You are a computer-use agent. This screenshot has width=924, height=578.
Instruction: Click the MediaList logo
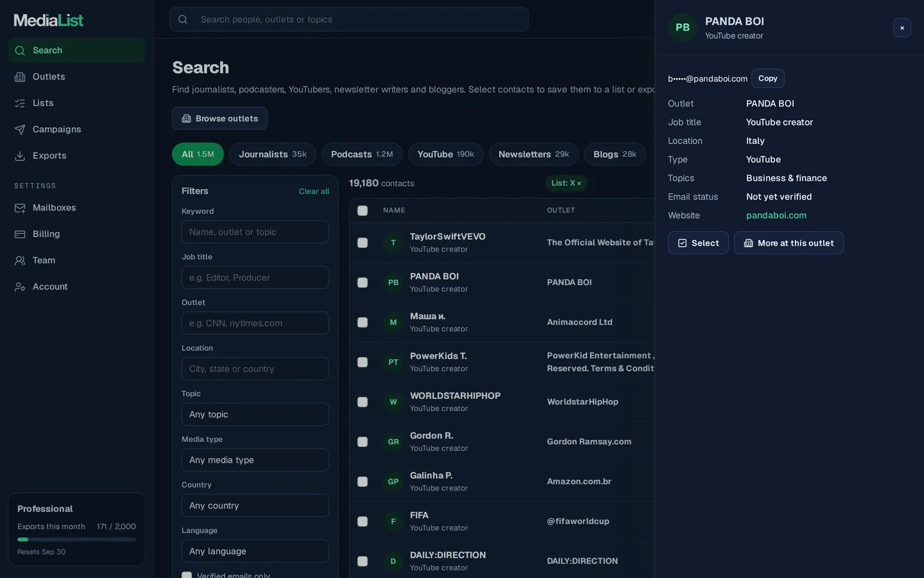click(49, 21)
